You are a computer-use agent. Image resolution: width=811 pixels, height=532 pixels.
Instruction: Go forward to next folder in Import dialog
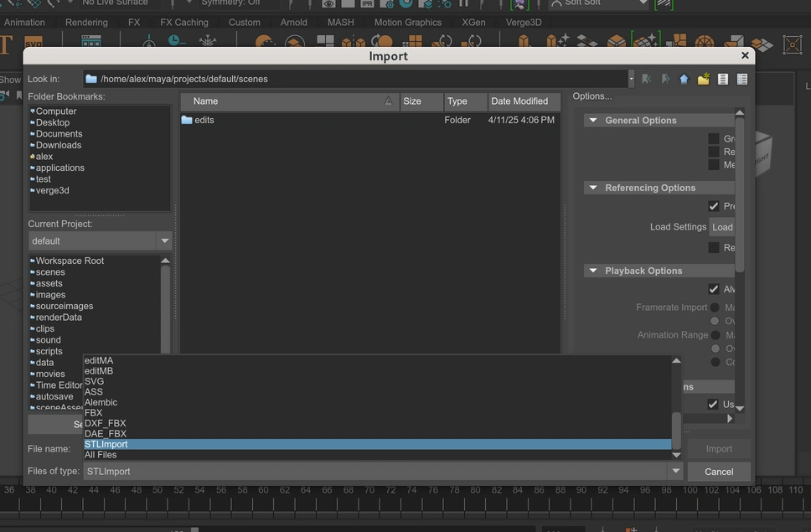(x=666, y=79)
